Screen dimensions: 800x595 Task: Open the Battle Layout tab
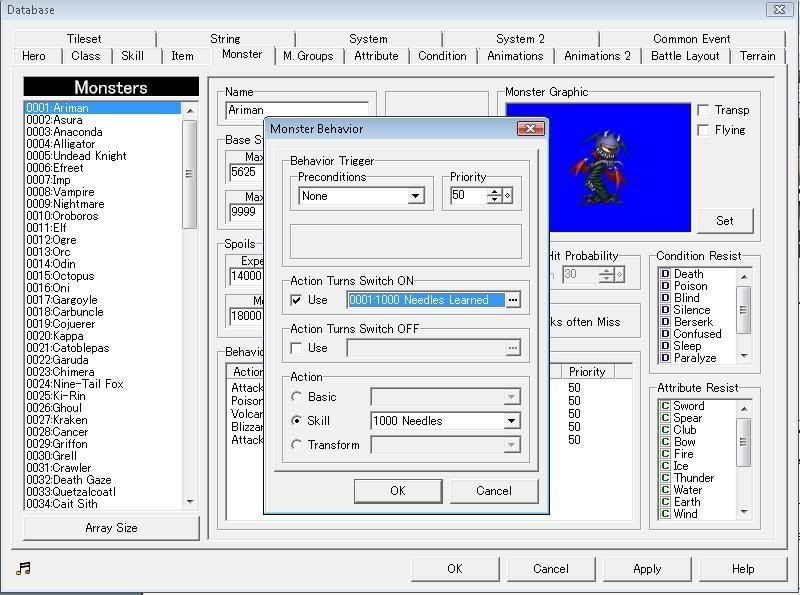685,56
